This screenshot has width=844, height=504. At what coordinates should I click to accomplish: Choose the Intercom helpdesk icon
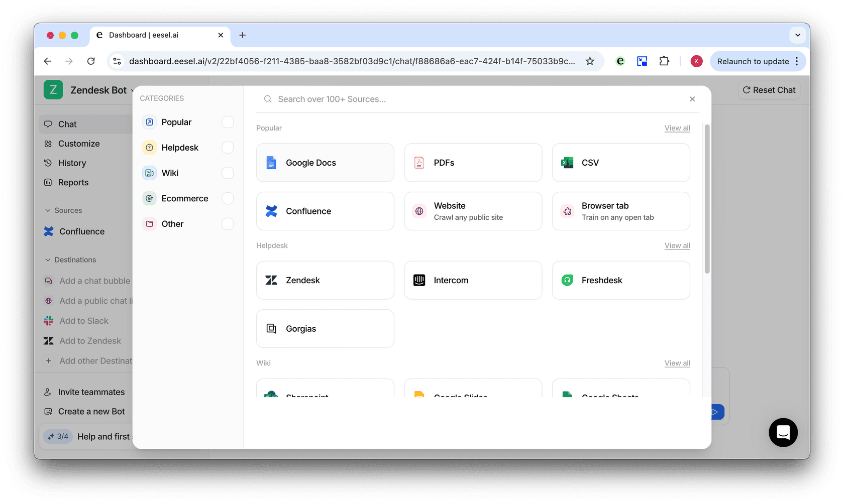(419, 280)
